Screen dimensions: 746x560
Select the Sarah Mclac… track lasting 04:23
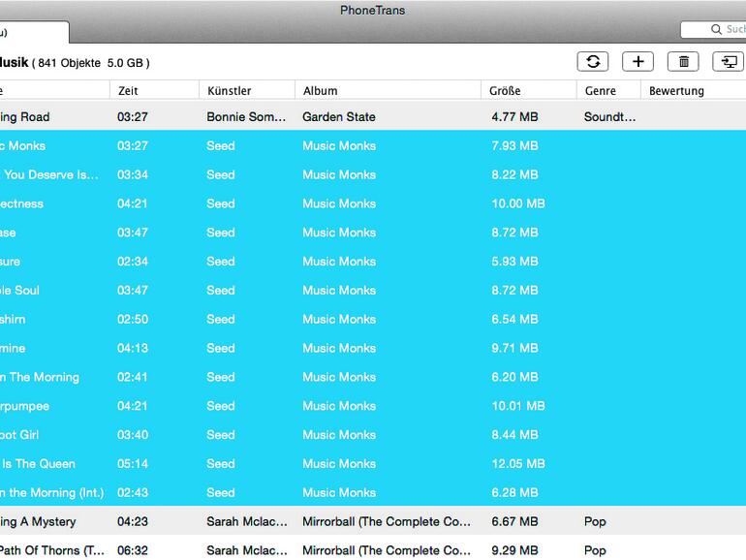point(339,521)
